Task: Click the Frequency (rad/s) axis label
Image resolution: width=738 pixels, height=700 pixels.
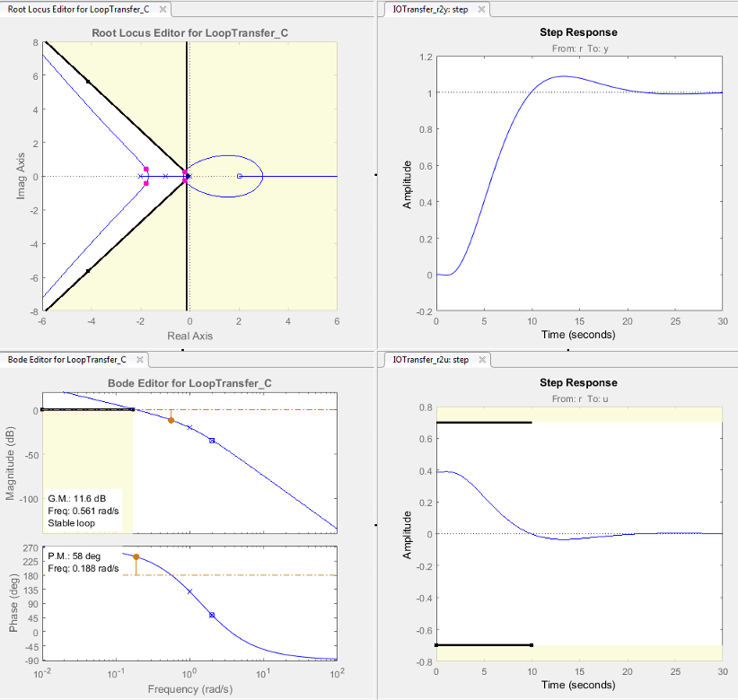Action: tap(190, 689)
